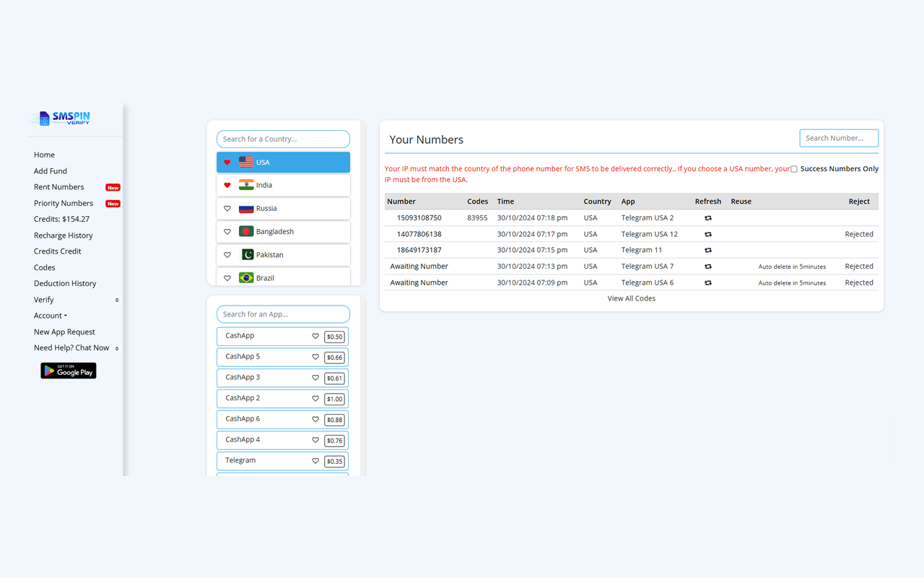Open Rent Numbers in the sidebar
Image resolution: width=924 pixels, height=578 pixels.
(x=58, y=187)
